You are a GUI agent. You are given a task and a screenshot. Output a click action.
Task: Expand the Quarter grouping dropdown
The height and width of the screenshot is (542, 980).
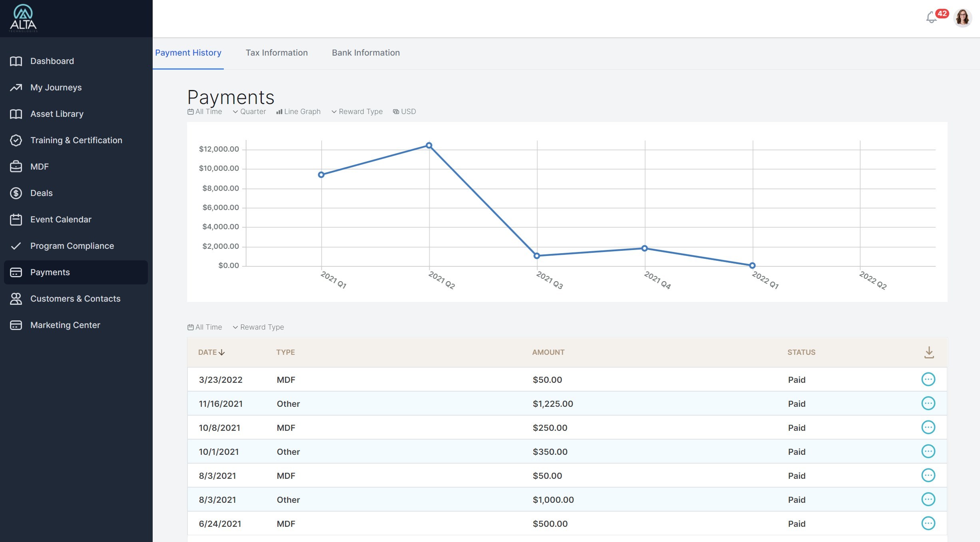(x=249, y=112)
